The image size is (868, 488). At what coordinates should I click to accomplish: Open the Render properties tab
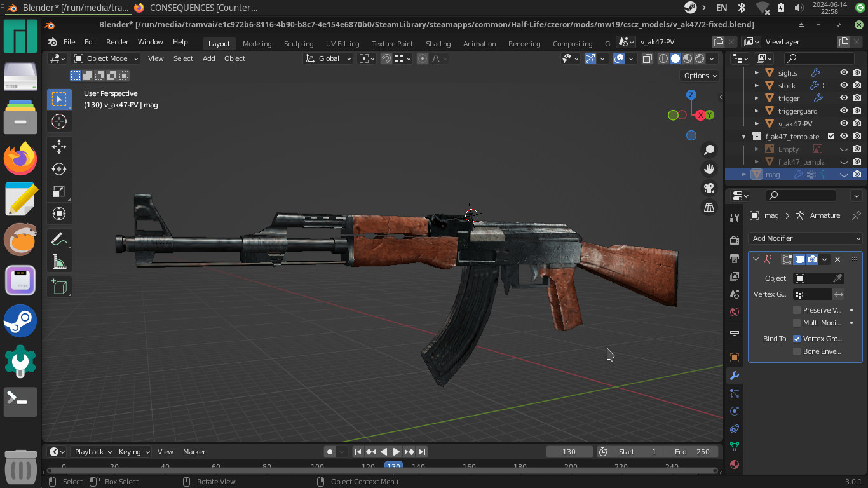pos(734,240)
